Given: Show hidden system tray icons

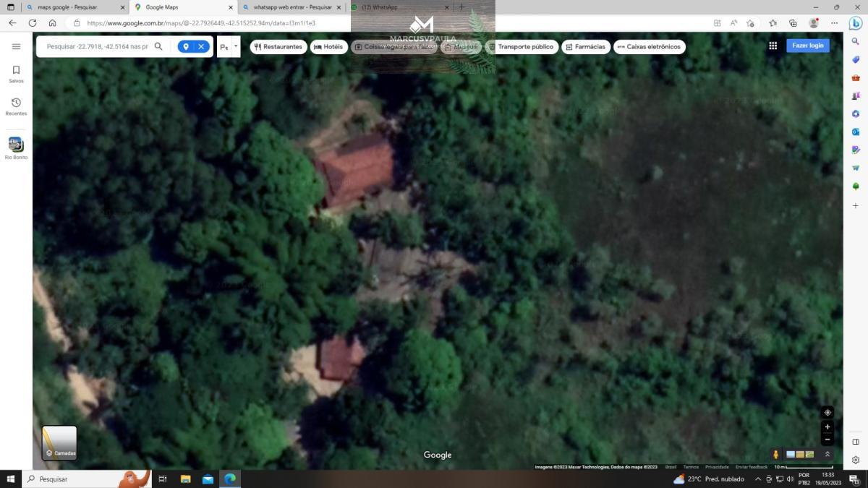Looking at the screenshot, I should coord(757,479).
